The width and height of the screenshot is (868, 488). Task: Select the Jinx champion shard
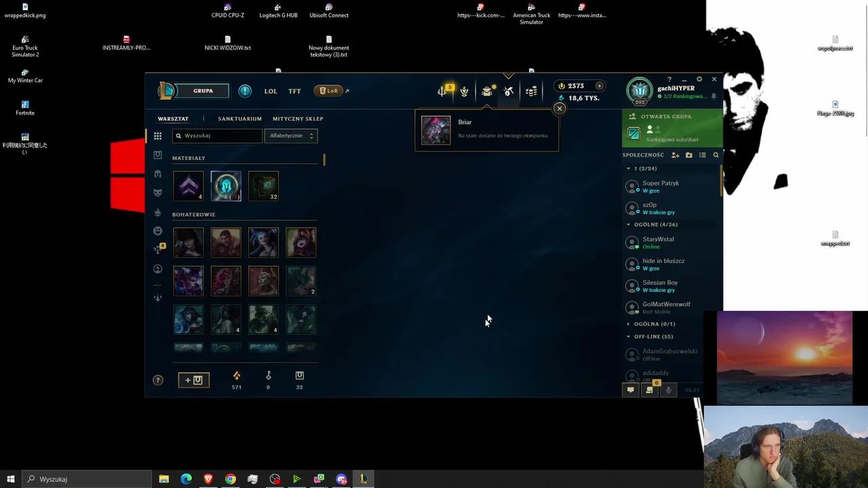click(x=263, y=243)
